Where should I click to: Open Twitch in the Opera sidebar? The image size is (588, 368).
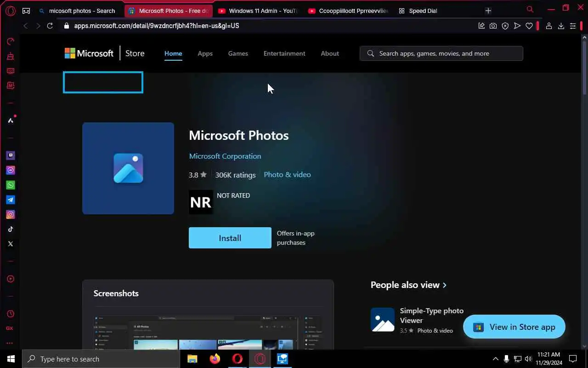10,155
